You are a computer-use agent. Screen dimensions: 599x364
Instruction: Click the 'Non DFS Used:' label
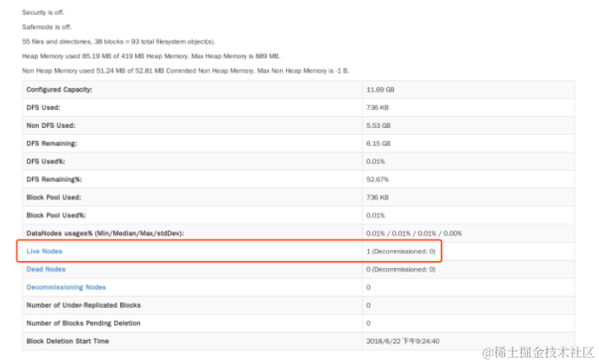(51, 125)
